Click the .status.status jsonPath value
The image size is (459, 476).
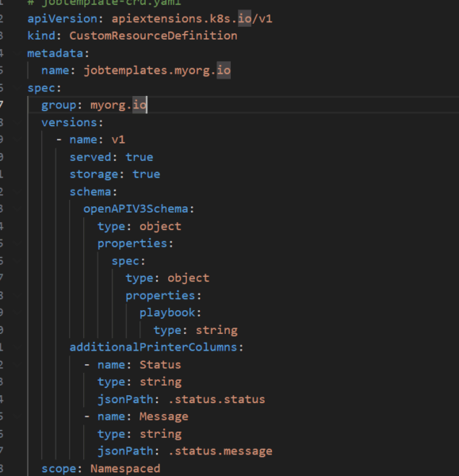pos(216,399)
